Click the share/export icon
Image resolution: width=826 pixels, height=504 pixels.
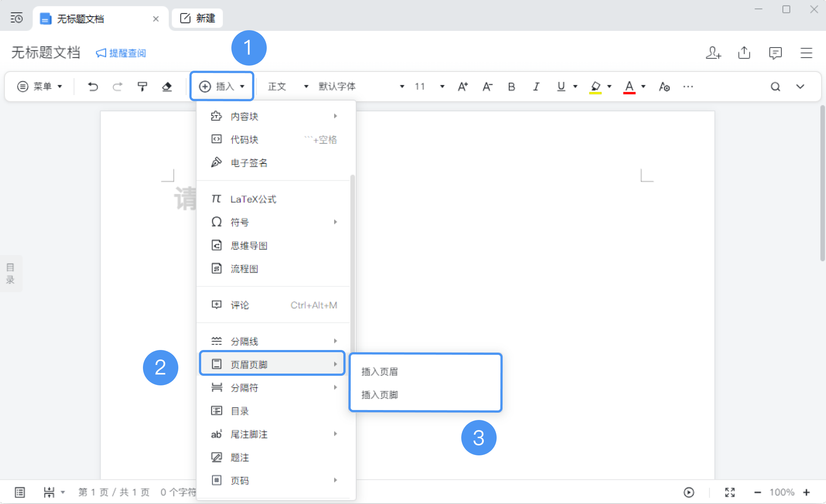point(744,53)
